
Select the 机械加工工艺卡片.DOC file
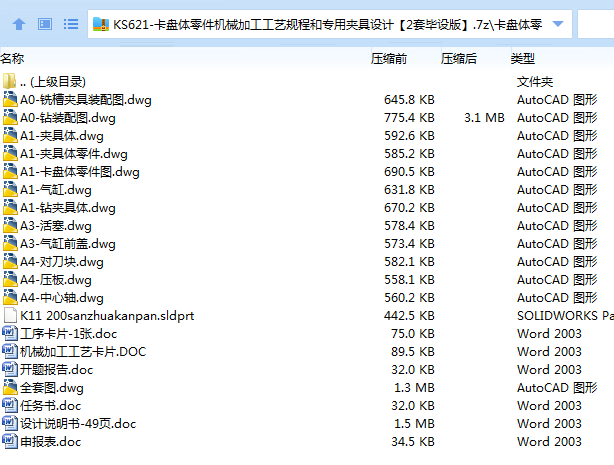point(83,351)
